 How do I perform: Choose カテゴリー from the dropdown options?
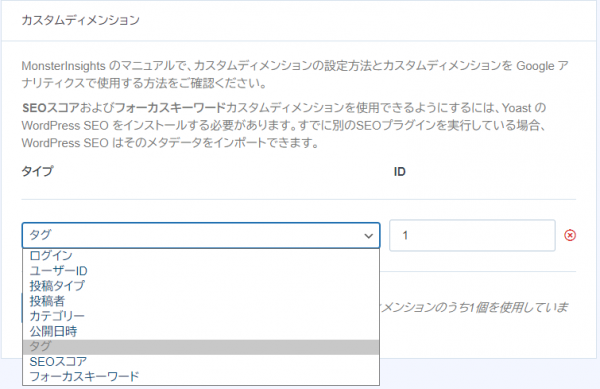[x=201, y=316]
